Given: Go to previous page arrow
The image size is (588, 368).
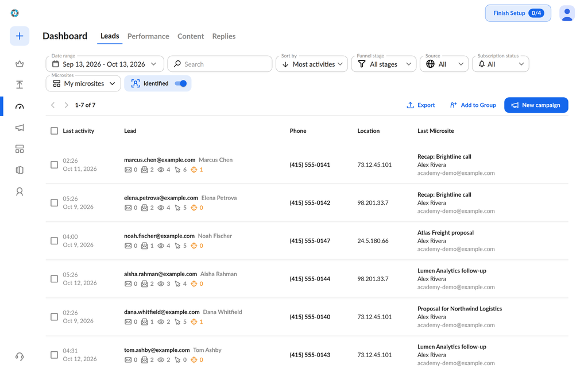Looking at the screenshot, I should point(53,105).
